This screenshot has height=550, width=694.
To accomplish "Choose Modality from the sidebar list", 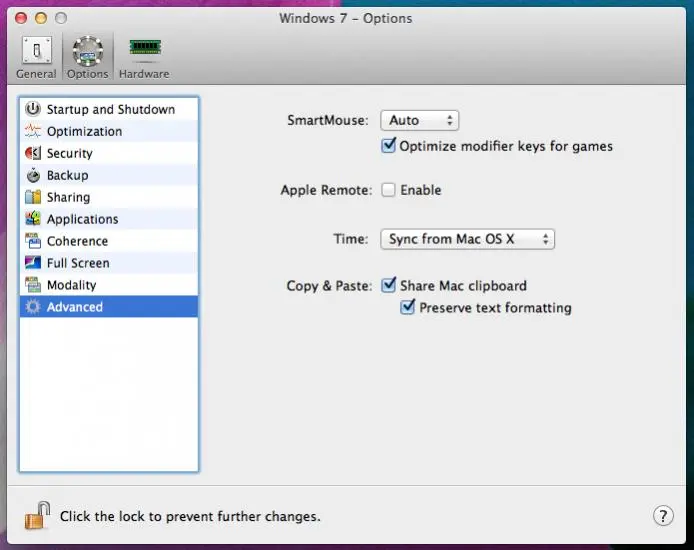I will click(71, 285).
